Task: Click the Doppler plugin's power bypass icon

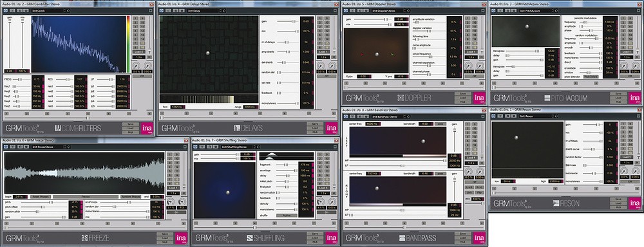Action: click(x=346, y=11)
